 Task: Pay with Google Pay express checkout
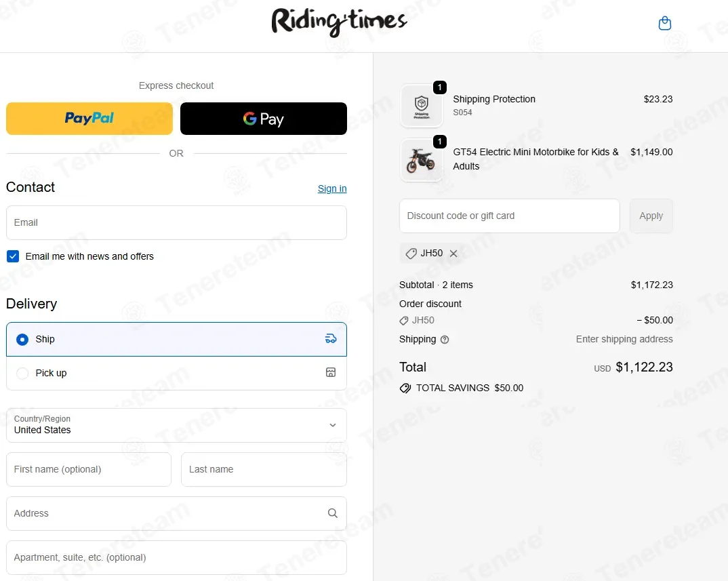pos(263,119)
